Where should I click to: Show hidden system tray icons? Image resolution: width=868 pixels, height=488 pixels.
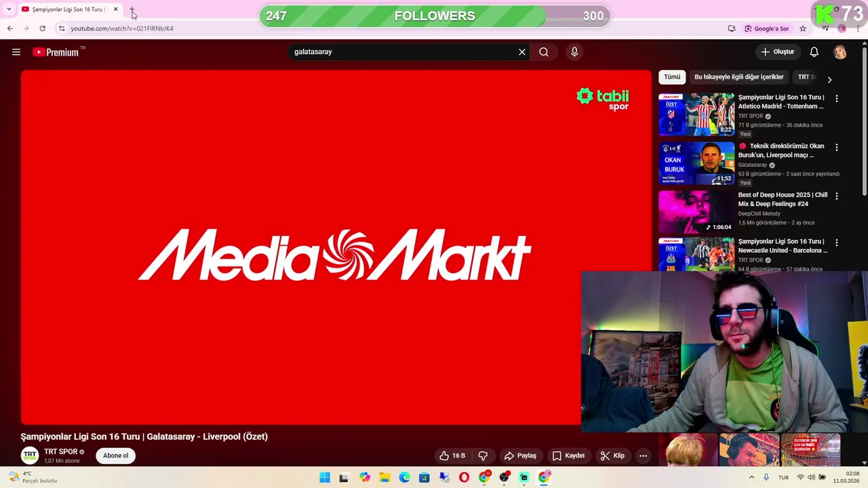(751, 477)
